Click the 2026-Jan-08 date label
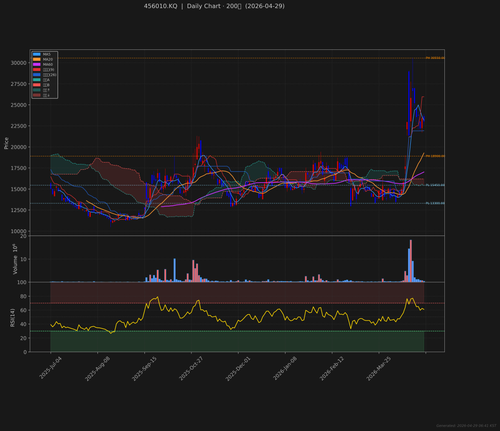The width and height of the screenshot is (500, 431). click(x=285, y=368)
